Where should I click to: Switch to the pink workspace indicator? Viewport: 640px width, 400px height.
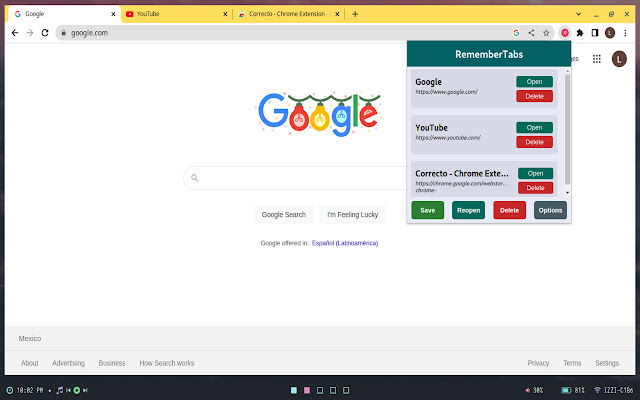pyautogui.click(x=307, y=390)
